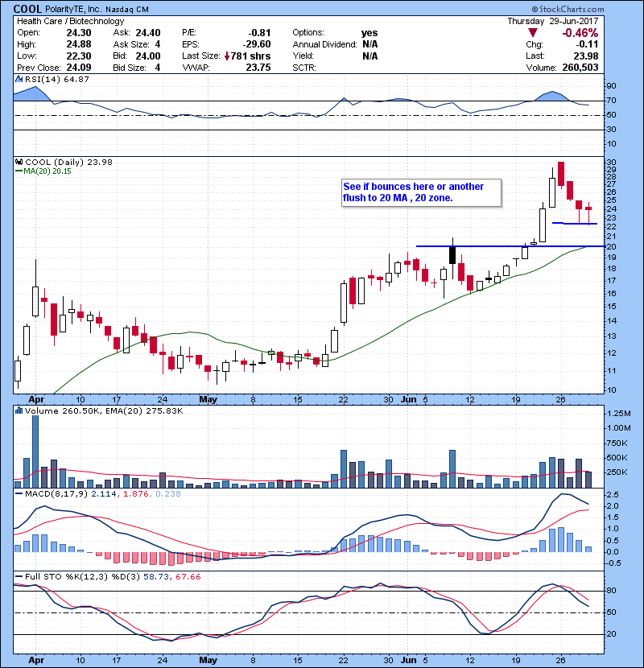
Task: Click the 1.25M label on the volume axis
Action: 619,413
